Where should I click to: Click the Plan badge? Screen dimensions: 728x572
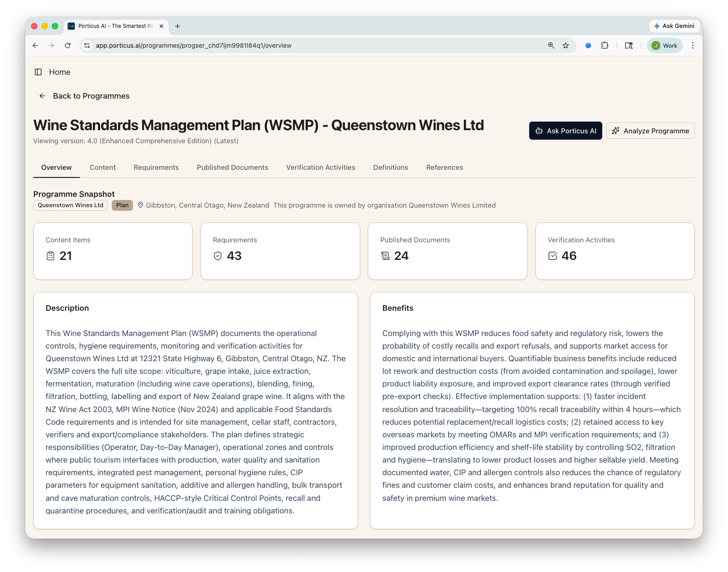click(x=122, y=205)
